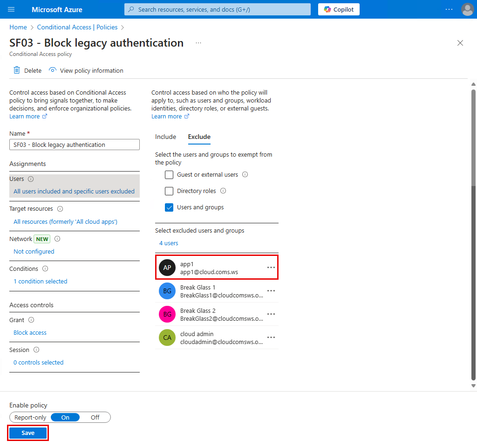Edit the policy Name field
The image size is (477, 448).
pos(75,145)
